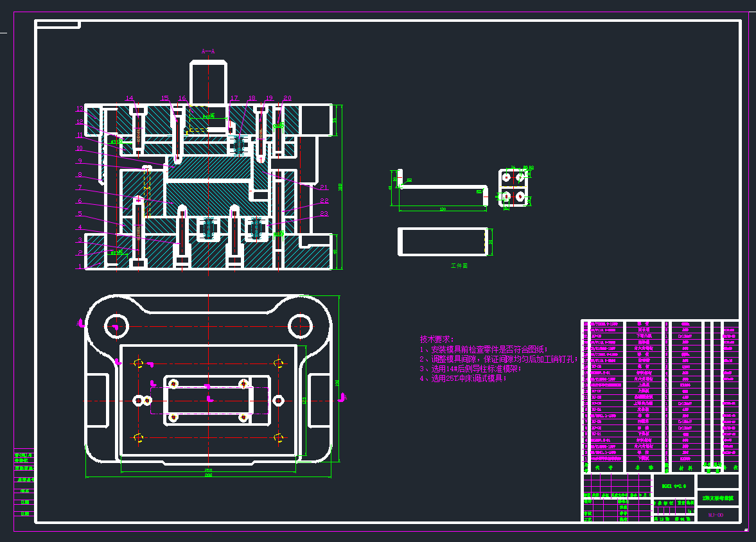This screenshot has height=542, width=756.
Task: Click part callout number 18
Action: [252, 98]
